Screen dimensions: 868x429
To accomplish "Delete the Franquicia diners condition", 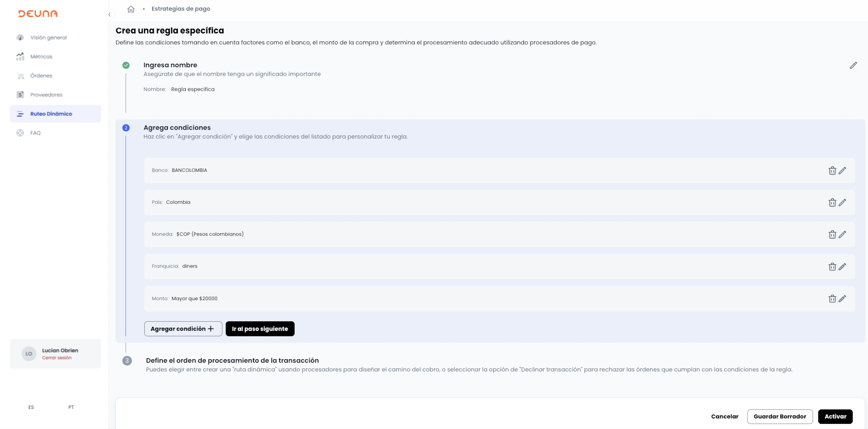I will [x=832, y=267].
